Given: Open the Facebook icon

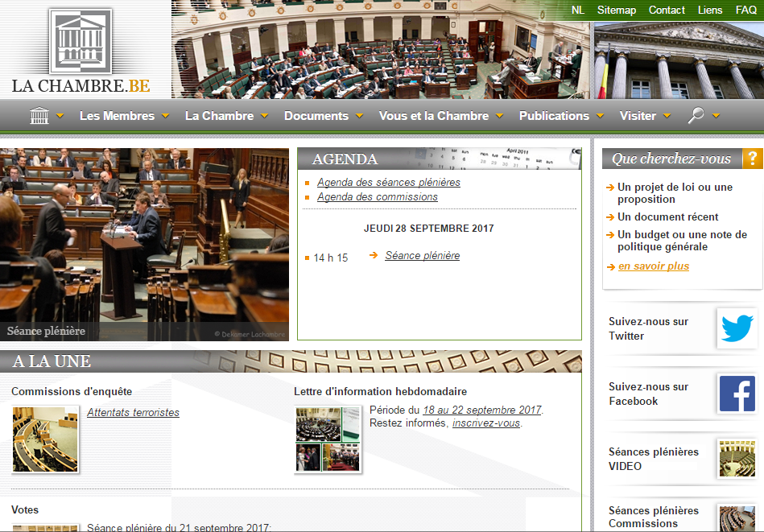Looking at the screenshot, I should (737, 394).
